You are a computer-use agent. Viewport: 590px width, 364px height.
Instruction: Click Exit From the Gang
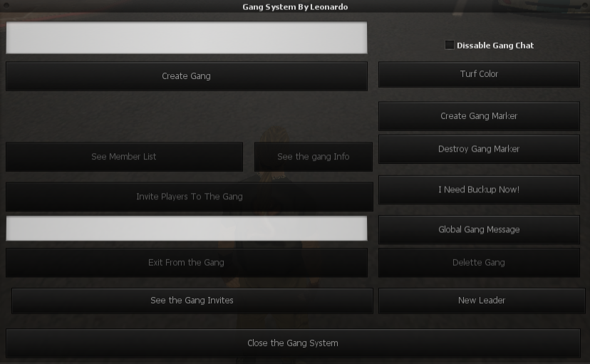(186, 263)
